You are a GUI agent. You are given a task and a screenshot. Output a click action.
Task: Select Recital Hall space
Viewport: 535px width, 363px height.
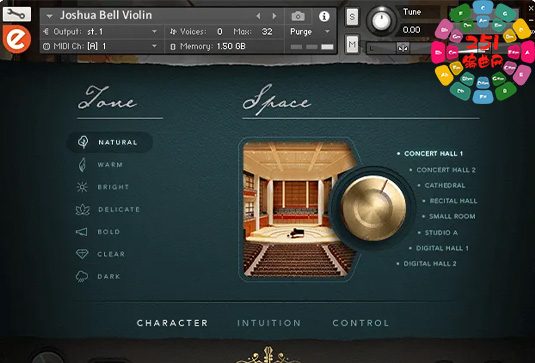click(453, 201)
